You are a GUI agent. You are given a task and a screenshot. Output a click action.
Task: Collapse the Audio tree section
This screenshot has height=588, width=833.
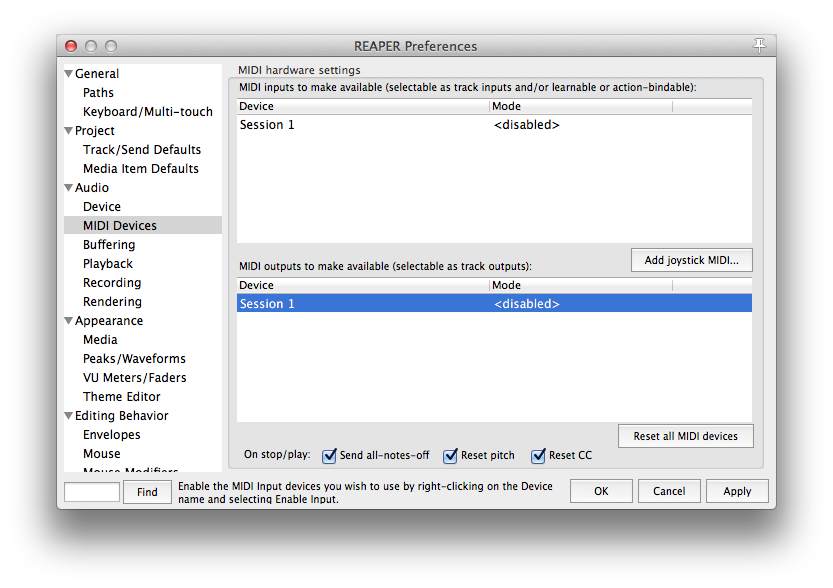tap(69, 188)
